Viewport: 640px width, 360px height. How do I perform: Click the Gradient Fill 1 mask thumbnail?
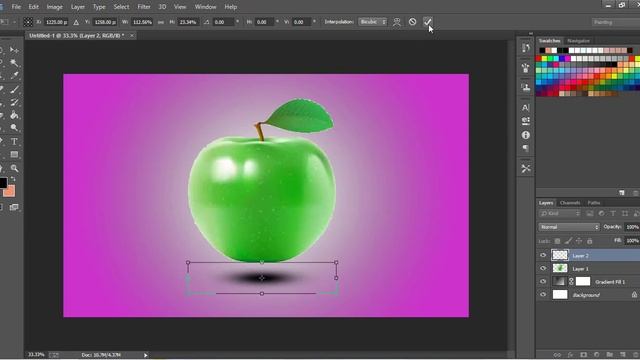tap(583, 281)
